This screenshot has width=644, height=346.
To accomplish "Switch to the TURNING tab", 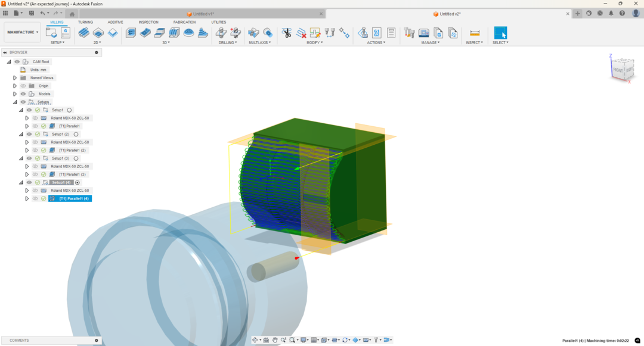I will pos(85,22).
